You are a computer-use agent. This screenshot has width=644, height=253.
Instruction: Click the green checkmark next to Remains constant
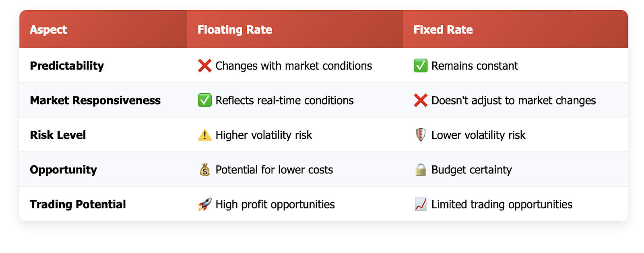pos(421,66)
